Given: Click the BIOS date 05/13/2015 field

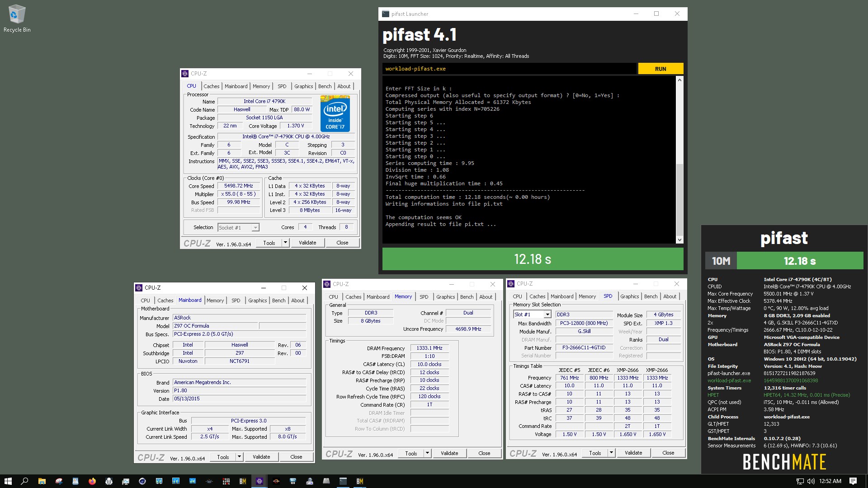Looking at the screenshot, I should coord(239,399).
